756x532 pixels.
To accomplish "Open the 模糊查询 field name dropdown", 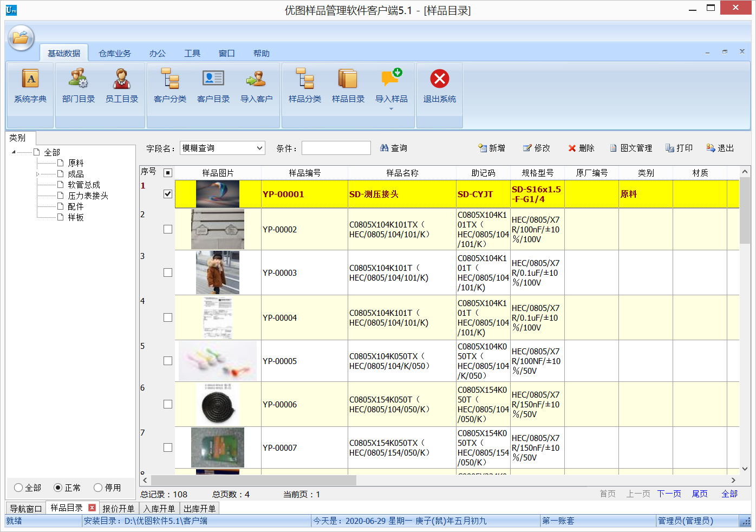I will coord(258,147).
